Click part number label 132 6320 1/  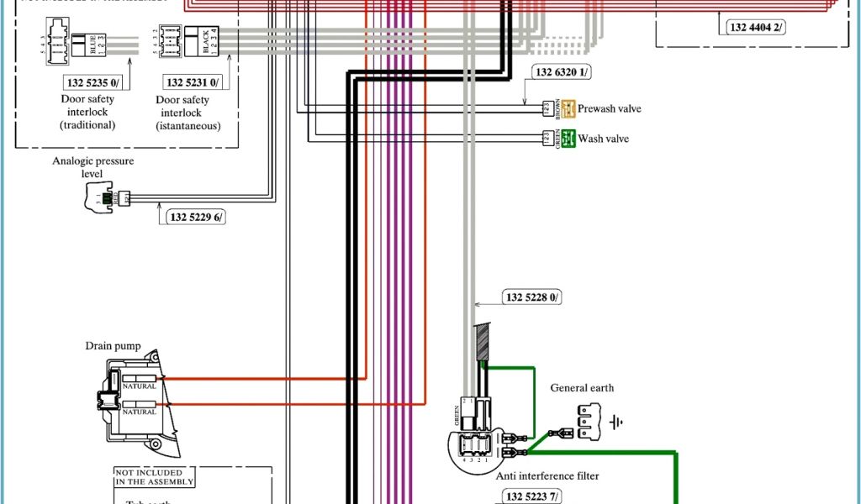pyautogui.click(x=563, y=72)
